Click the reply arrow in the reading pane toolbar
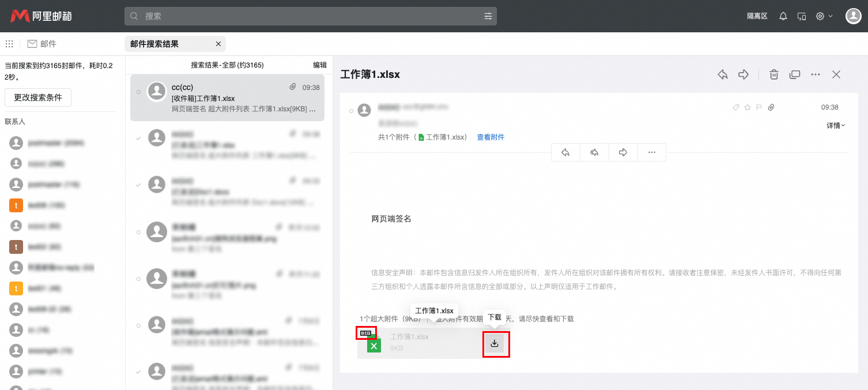Screen dimensions: 868x390 point(722,74)
